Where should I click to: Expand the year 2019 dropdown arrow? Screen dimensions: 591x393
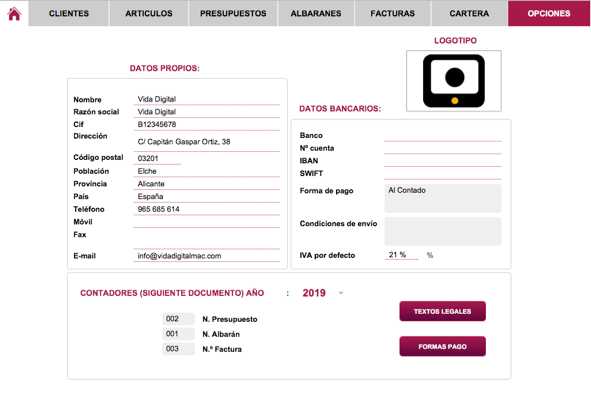click(341, 293)
